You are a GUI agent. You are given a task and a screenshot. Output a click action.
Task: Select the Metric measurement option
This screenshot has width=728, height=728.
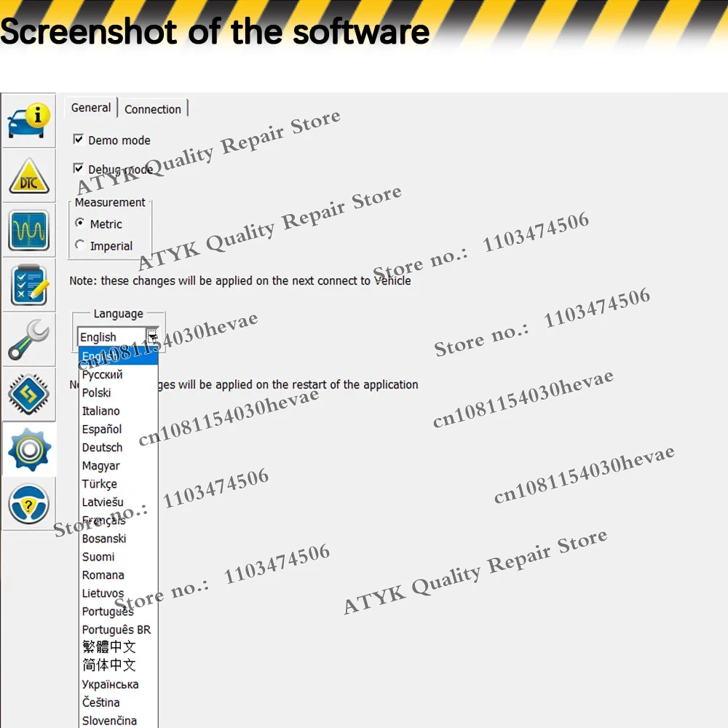pos(80,223)
